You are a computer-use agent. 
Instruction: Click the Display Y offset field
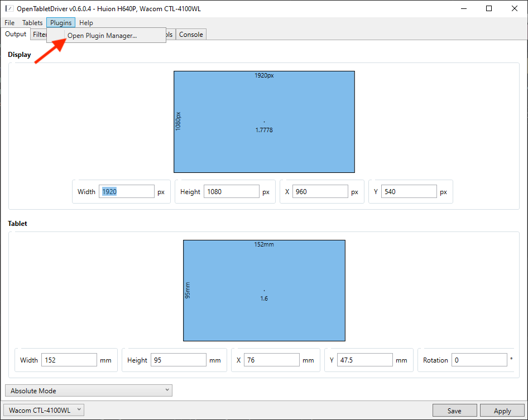point(409,192)
